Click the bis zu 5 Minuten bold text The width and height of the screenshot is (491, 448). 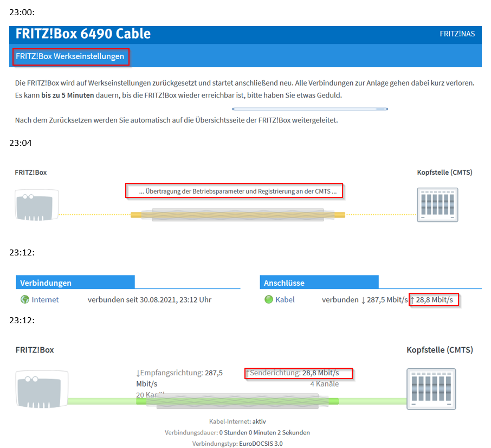[68, 95]
